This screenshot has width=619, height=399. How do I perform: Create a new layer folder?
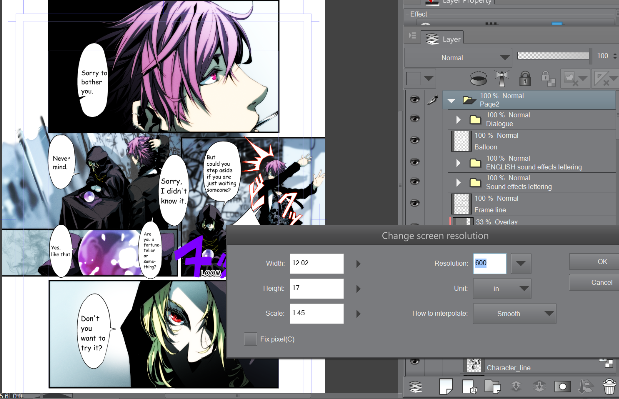tap(492, 386)
